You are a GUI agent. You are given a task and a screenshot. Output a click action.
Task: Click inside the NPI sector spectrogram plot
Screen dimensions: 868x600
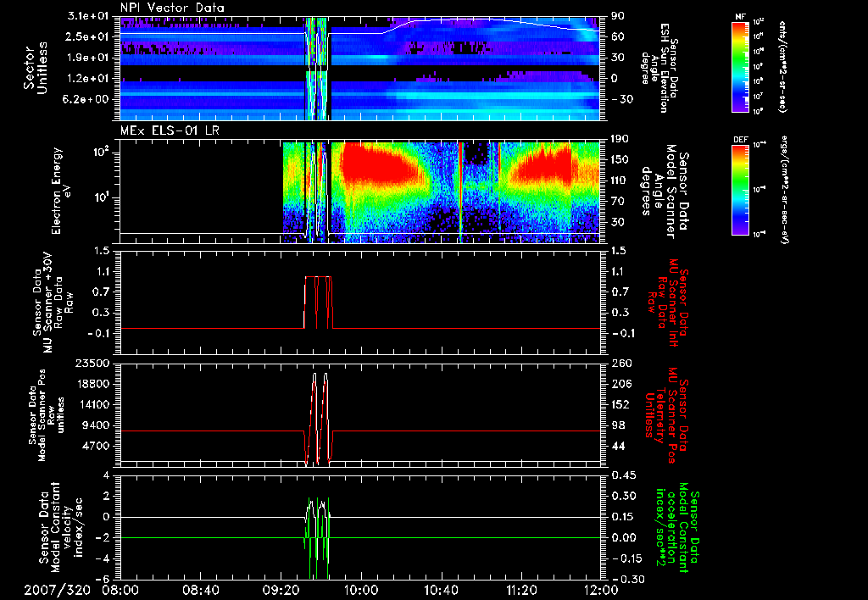359,68
